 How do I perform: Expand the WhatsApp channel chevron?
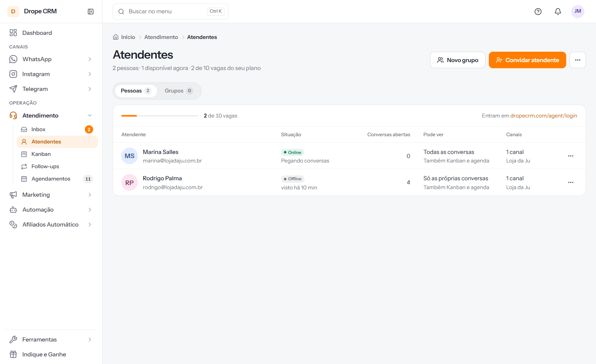coord(90,59)
